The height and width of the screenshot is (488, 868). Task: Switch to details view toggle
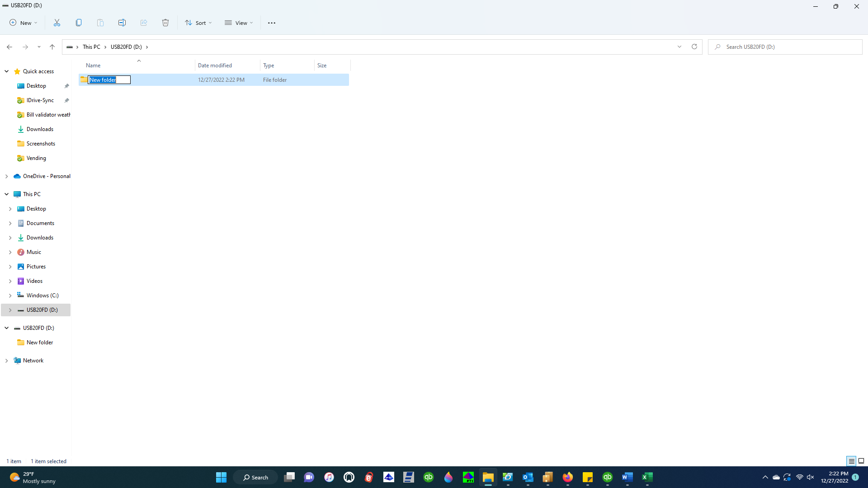pyautogui.click(x=851, y=461)
